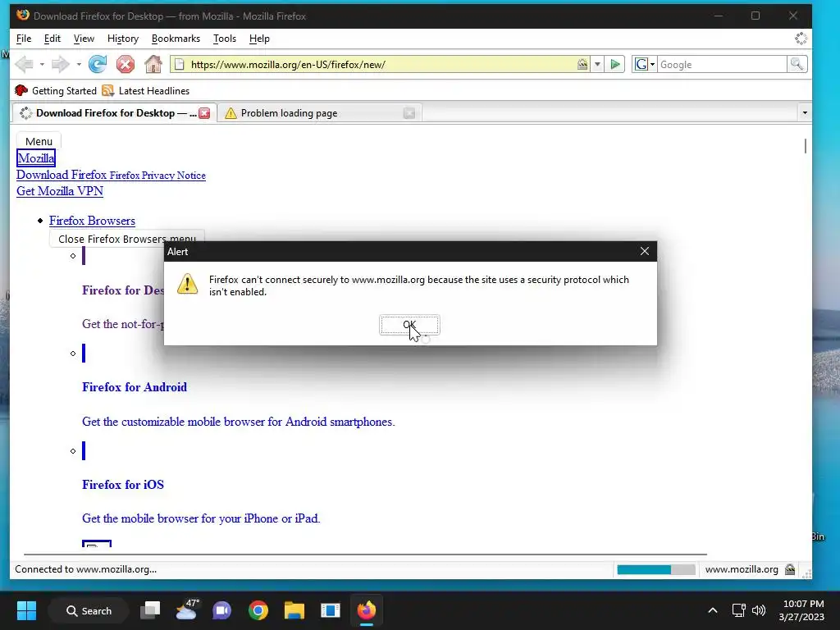Click iPhone or iPad description text
Screen dimensions: 840x630
[201, 518]
